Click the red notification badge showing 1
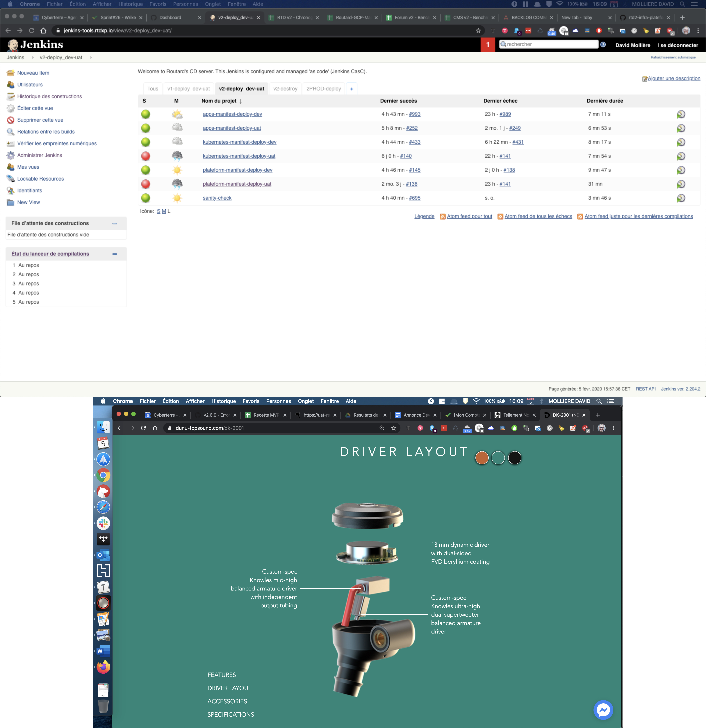Image resolution: width=706 pixels, height=728 pixels. [x=488, y=45]
